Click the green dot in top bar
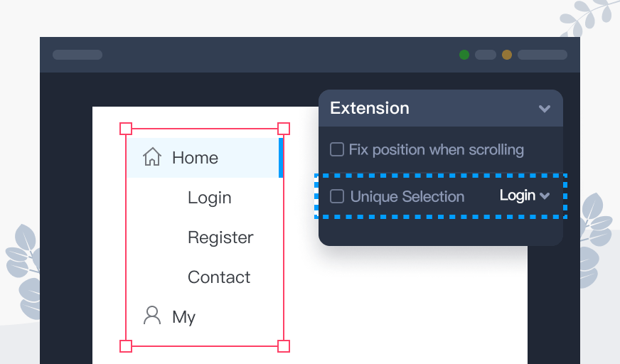620x364 pixels. pos(464,55)
